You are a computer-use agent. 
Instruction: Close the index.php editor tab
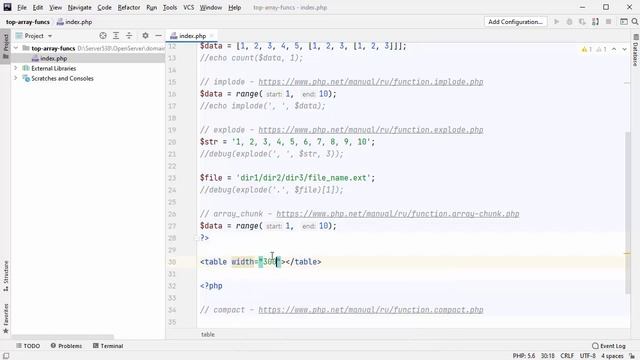pyautogui.click(x=211, y=36)
